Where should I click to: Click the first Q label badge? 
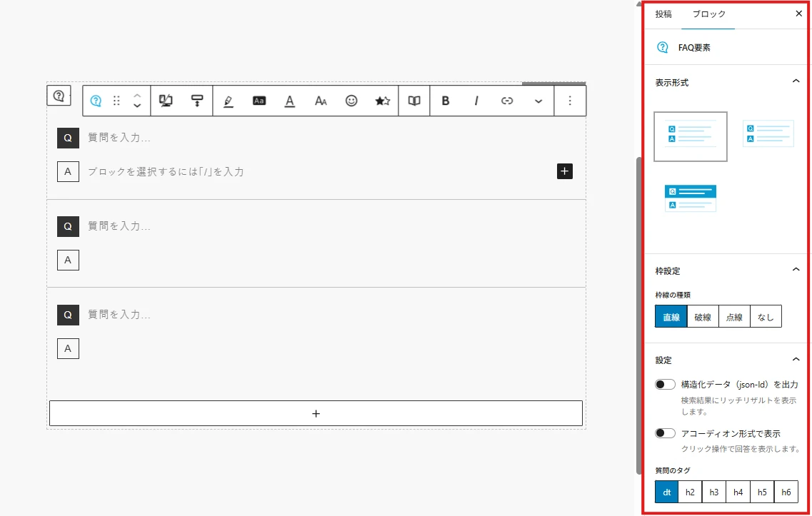[x=68, y=138]
